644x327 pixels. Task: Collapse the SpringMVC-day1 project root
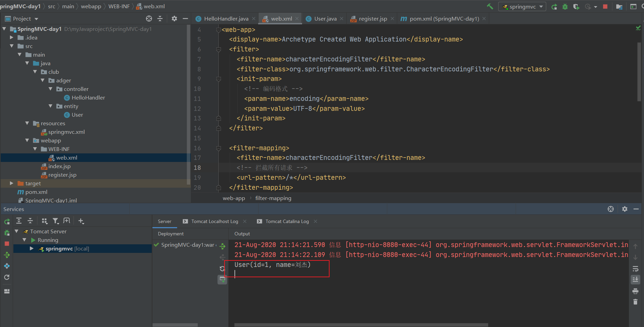click(x=4, y=29)
